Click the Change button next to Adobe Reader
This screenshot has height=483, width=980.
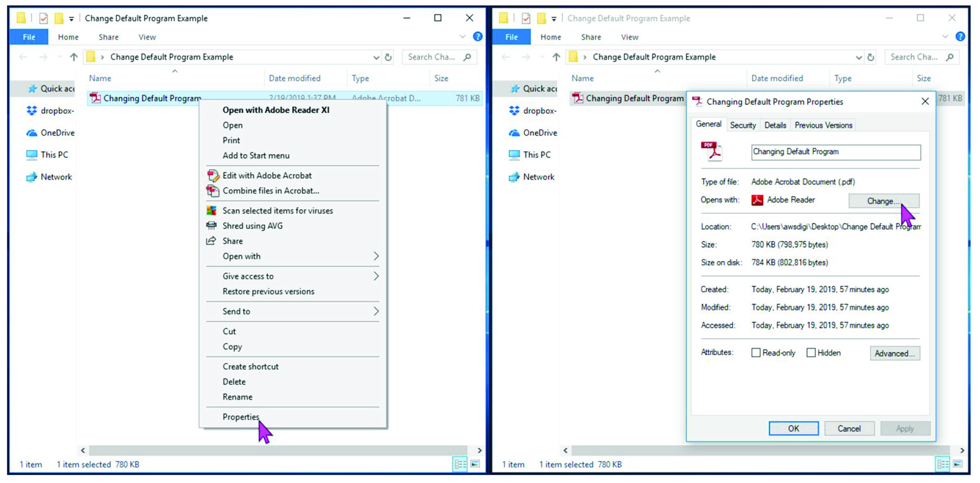click(x=884, y=201)
